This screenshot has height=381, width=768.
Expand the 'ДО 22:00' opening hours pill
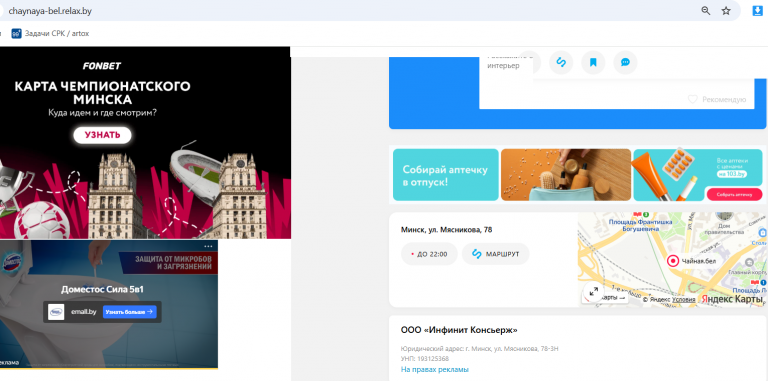(x=429, y=254)
